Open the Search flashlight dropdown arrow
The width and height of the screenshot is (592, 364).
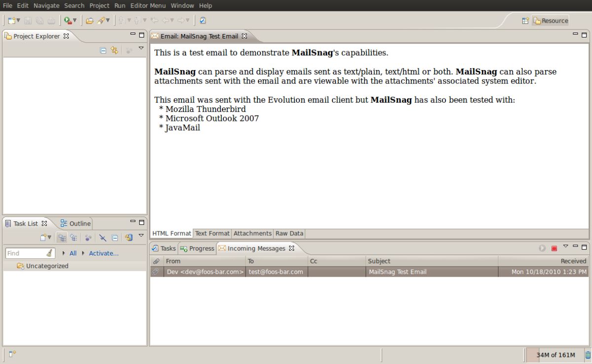(108, 21)
